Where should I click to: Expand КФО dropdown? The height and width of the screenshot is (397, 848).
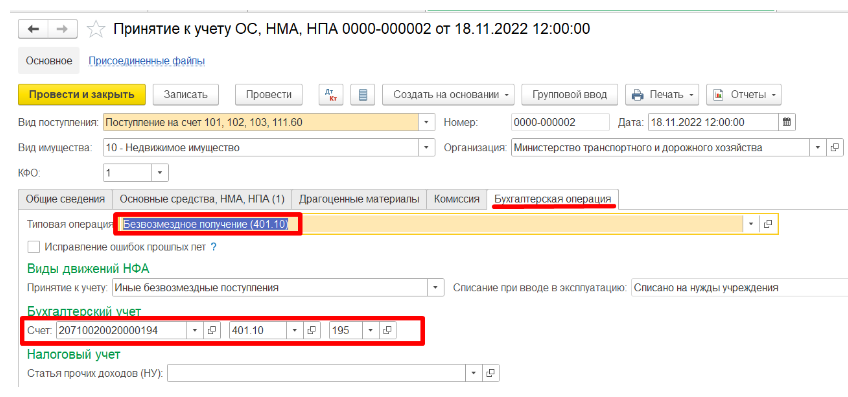point(161,173)
